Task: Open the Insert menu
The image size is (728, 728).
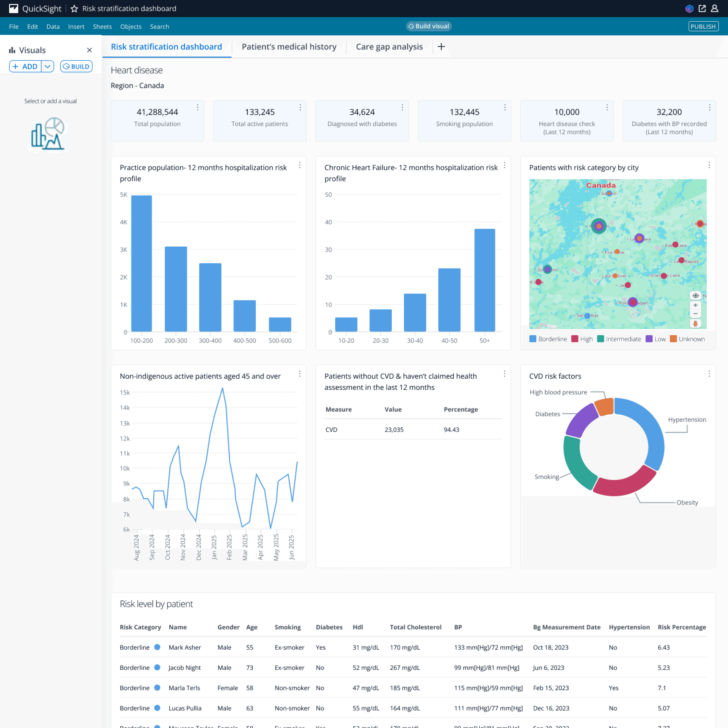Action: click(76, 27)
